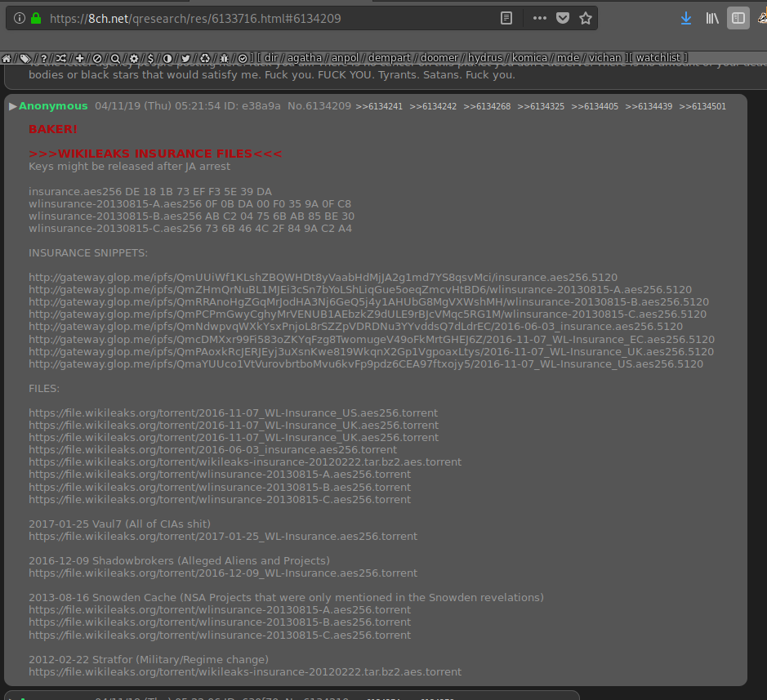Open IPFS link for wlinsurance-20130815-C.aes256.5120
Image resolution: width=767 pixels, height=700 pixels.
click(368, 314)
